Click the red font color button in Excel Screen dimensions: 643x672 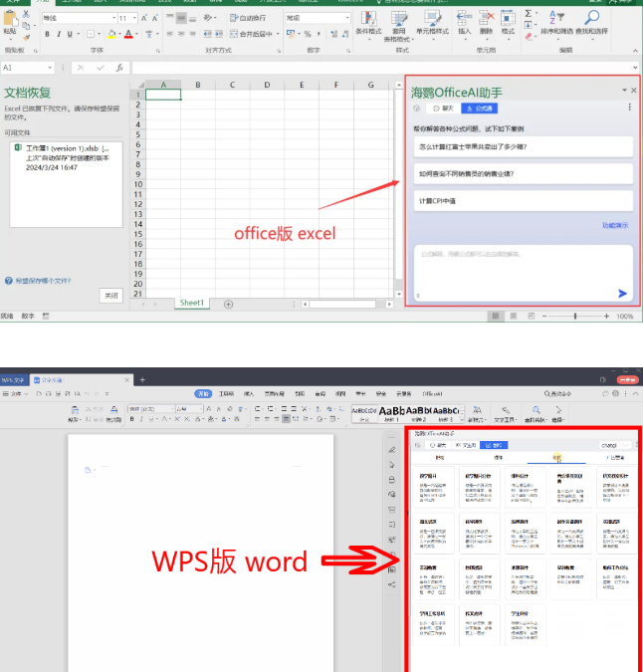[128, 34]
